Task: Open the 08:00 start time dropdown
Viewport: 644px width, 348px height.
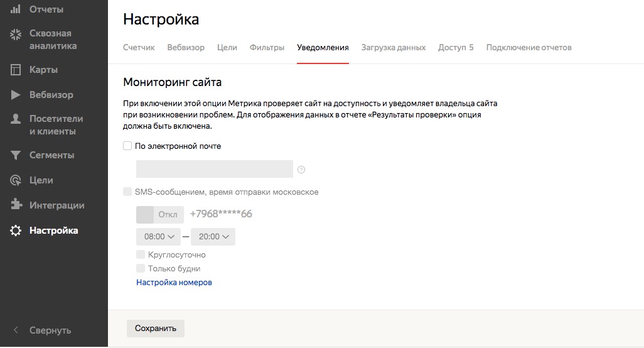Action: click(158, 237)
